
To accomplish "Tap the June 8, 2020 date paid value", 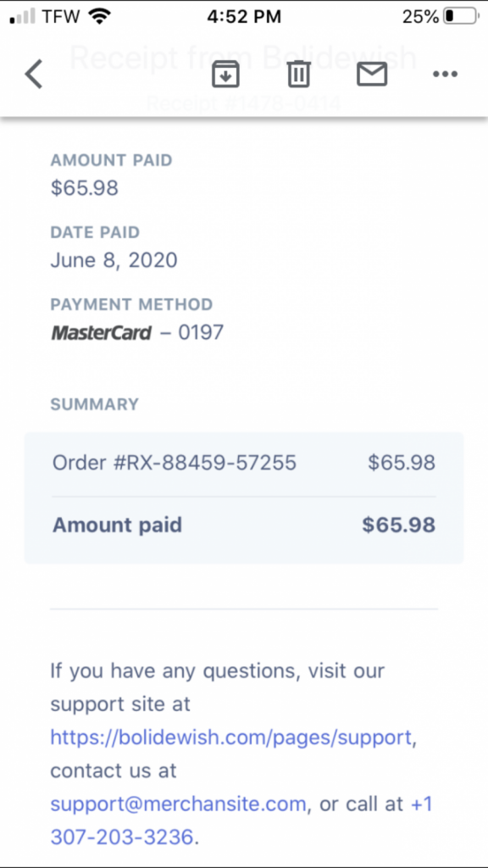I will point(114,260).
